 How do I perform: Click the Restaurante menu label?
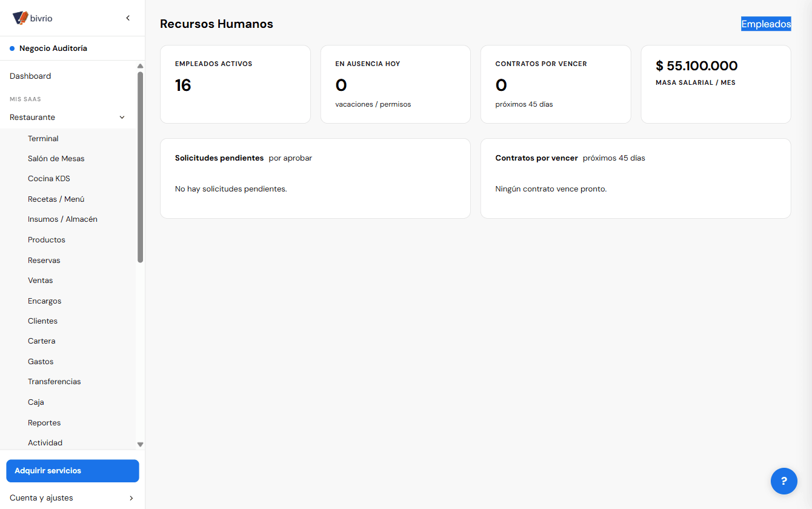[33, 118]
